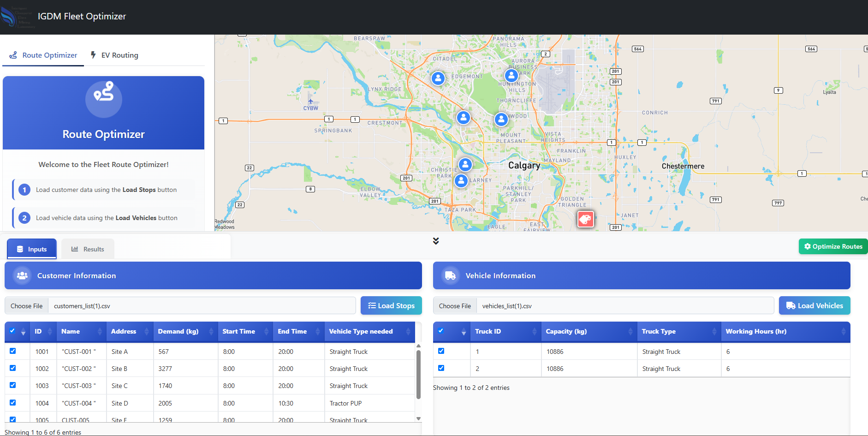
Task: Toggle select-all checkbox in vehicle table header
Action: tap(441, 330)
